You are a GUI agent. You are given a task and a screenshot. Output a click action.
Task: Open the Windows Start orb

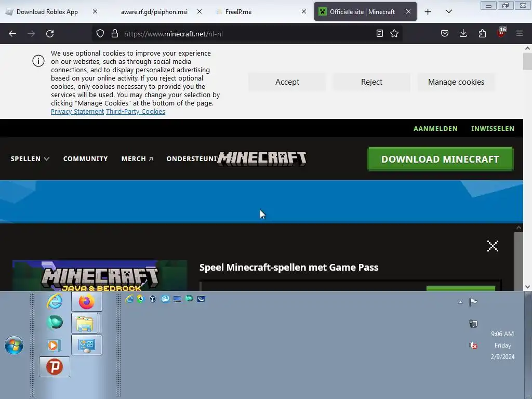tap(14, 345)
